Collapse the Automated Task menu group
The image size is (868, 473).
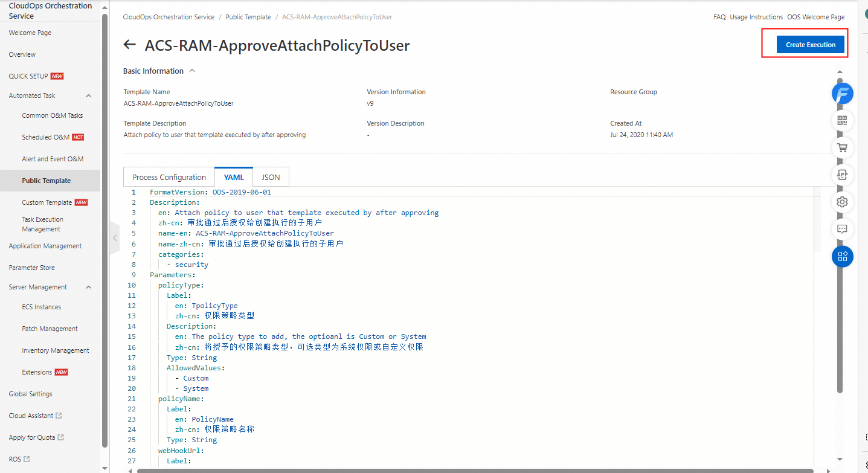click(x=88, y=95)
